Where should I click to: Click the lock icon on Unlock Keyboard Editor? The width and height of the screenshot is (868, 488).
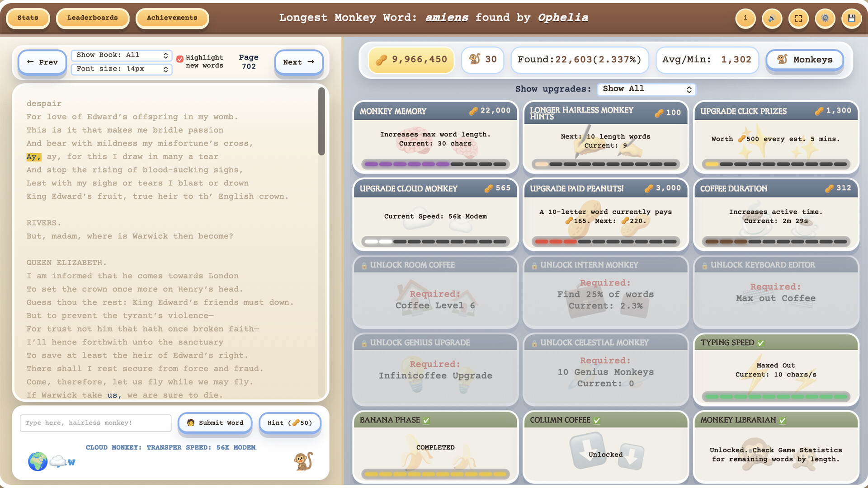click(x=704, y=266)
